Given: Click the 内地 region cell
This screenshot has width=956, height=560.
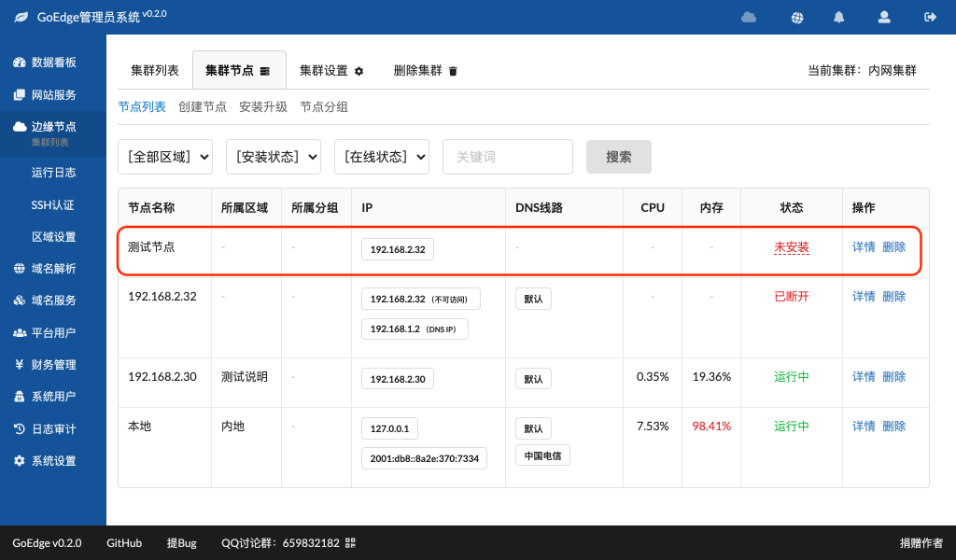Looking at the screenshot, I should (x=232, y=426).
